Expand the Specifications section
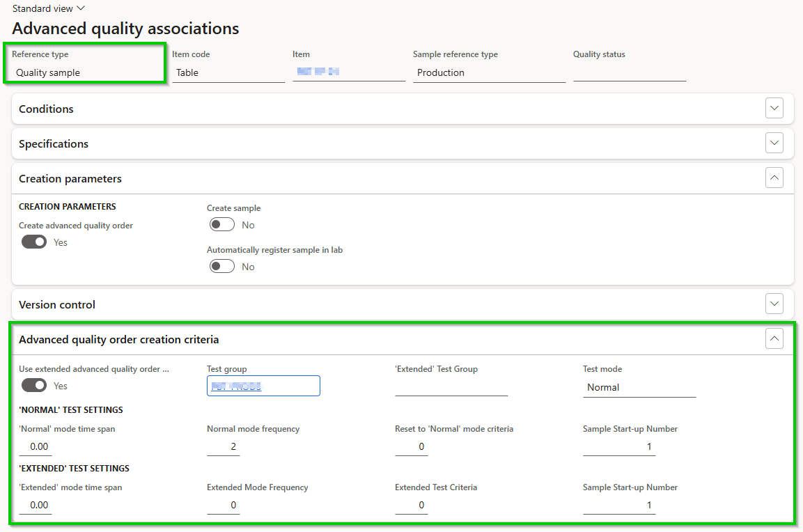This screenshot has width=803, height=532. coord(774,143)
